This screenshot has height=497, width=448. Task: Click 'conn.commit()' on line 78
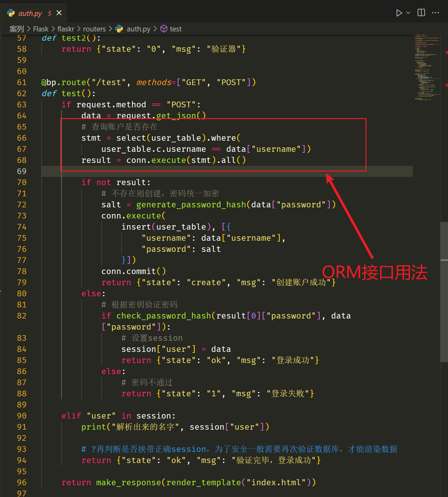click(134, 272)
